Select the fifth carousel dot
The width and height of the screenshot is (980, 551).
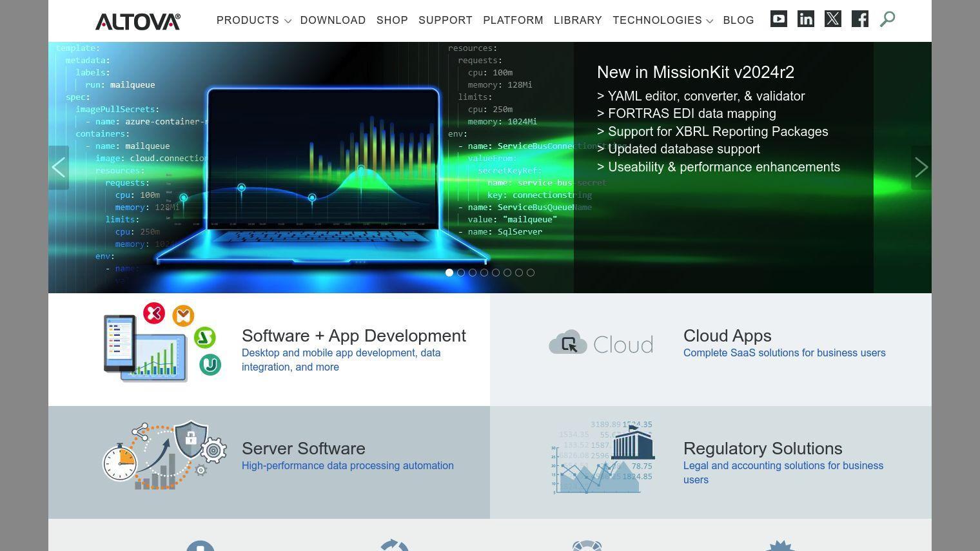[496, 273]
